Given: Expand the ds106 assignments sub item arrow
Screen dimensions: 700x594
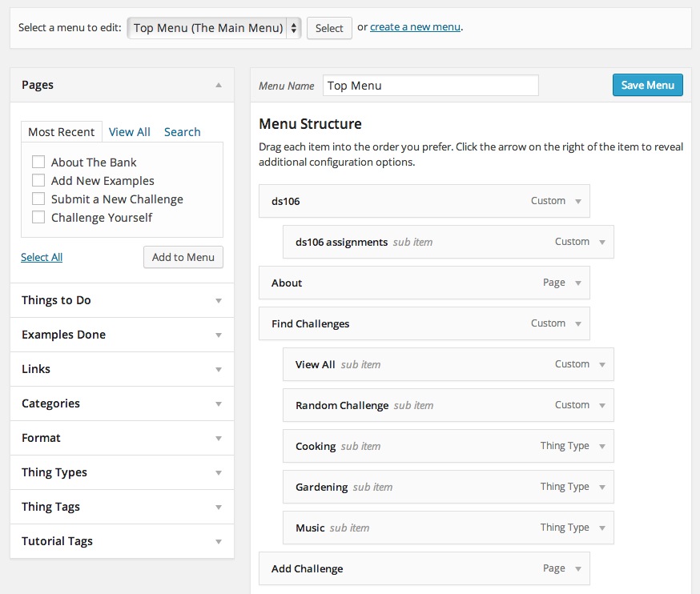Looking at the screenshot, I should click(602, 242).
